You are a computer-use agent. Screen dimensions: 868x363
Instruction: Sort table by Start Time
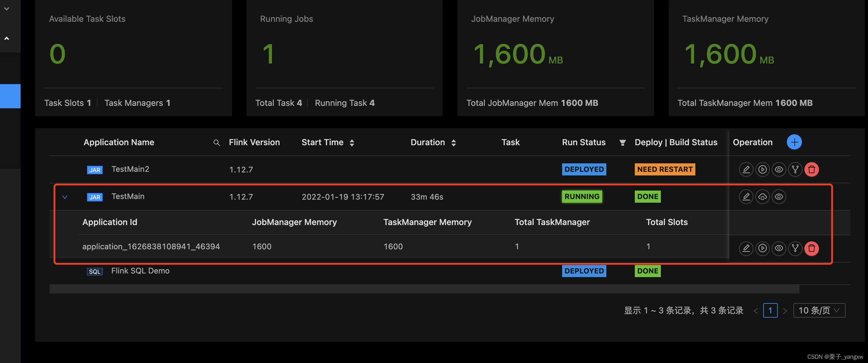pos(352,143)
